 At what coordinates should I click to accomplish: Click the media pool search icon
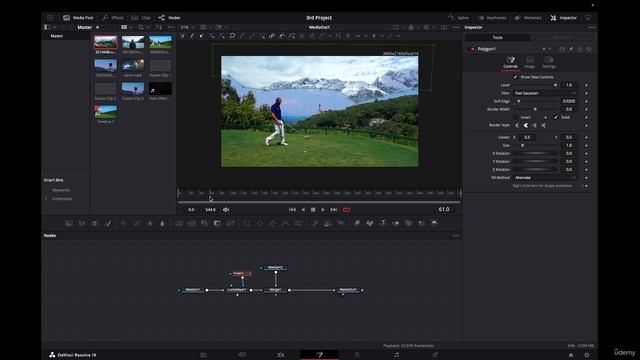pyautogui.click(x=141, y=27)
